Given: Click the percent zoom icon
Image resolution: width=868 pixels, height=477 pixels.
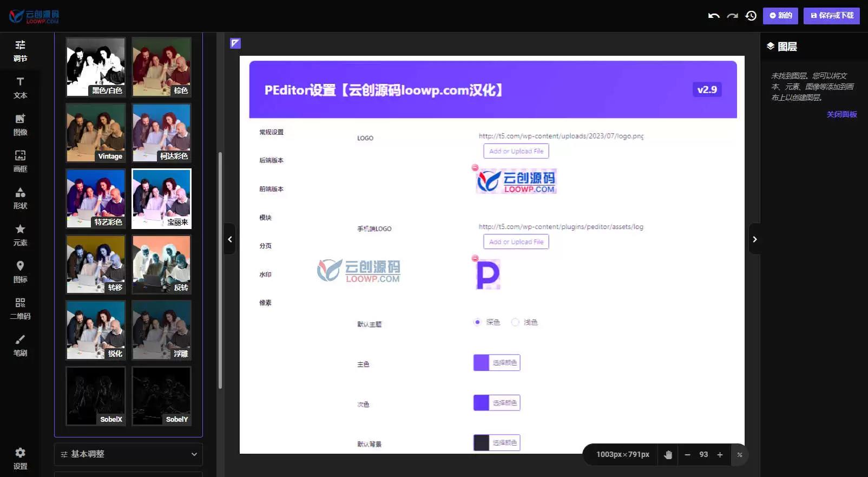Looking at the screenshot, I should [x=740, y=455].
